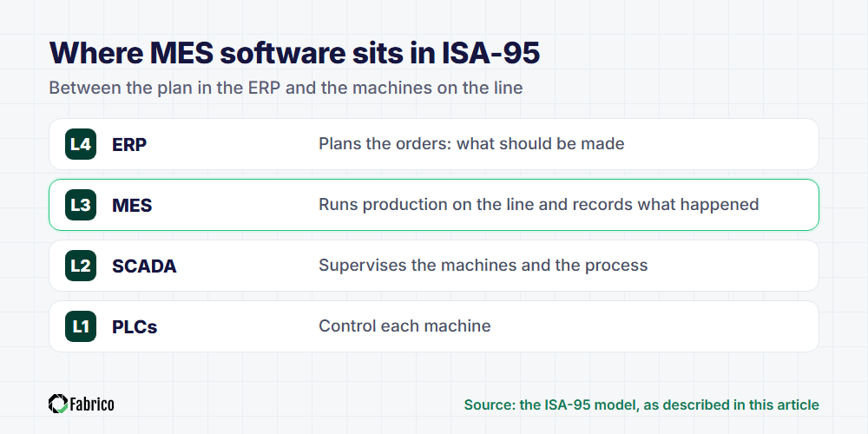Screen dimensions: 868x434
Task: Select the PLCs label
Action: [135, 327]
